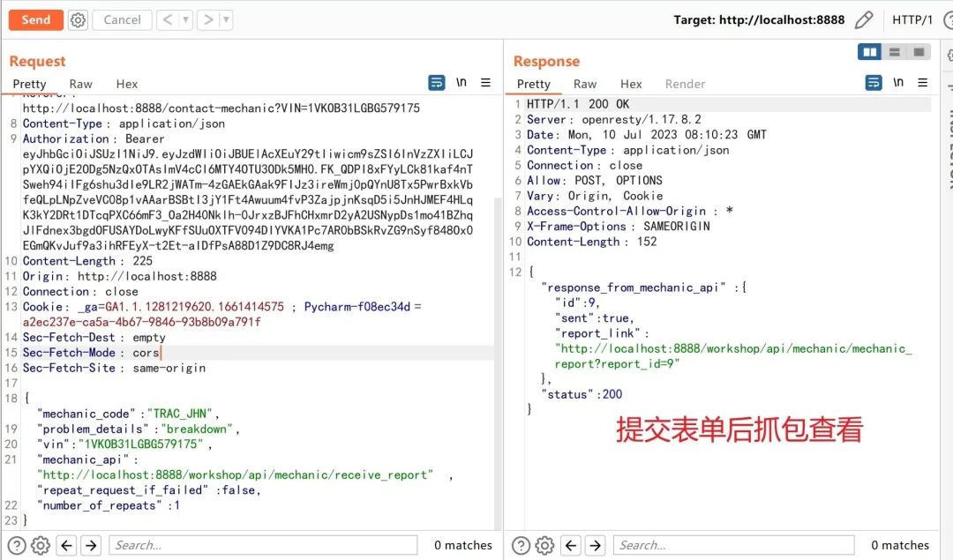This screenshot has height=560, width=953.
Task: Click the report_link URL in response
Action: [x=733, y=356]
